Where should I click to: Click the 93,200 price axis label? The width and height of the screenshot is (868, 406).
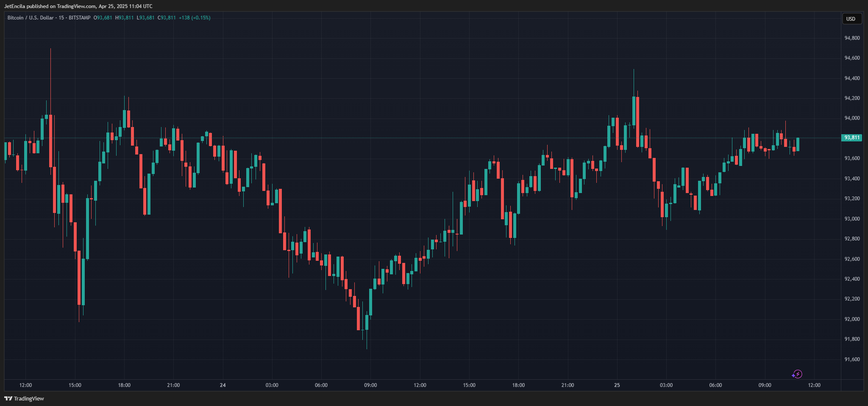[x=852, y=199]
